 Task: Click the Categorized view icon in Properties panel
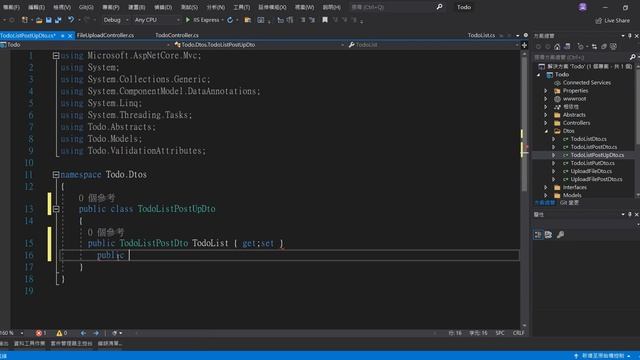pyautogui.click(x=538, y=235)
